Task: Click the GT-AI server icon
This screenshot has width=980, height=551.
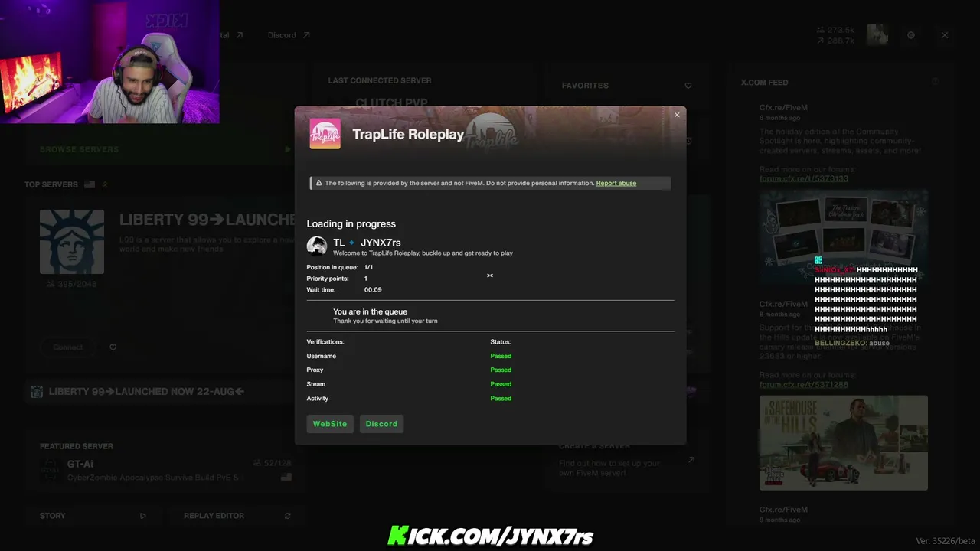Action: click(x=49, y=470)
